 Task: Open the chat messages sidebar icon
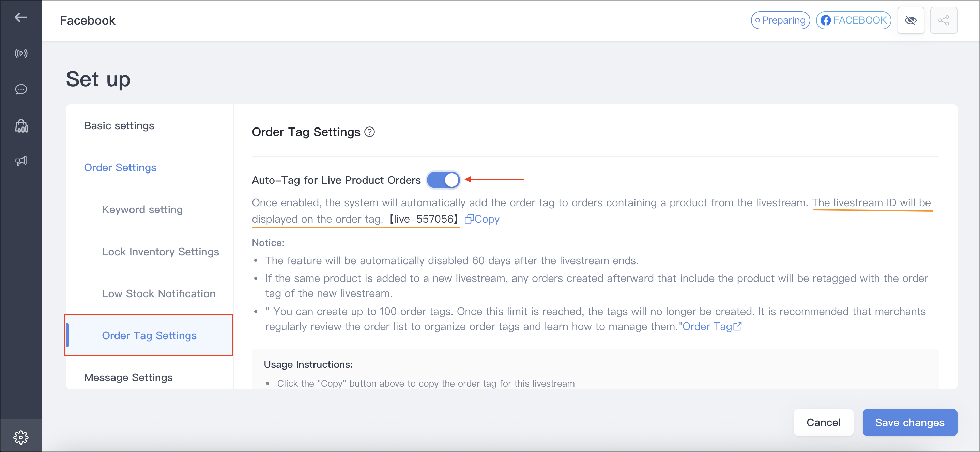click(21, 89)
